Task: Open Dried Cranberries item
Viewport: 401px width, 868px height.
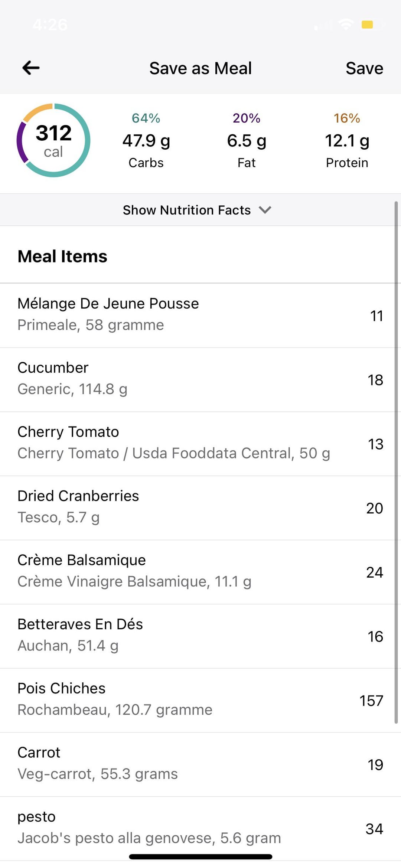Action: (x=200, y=508)
